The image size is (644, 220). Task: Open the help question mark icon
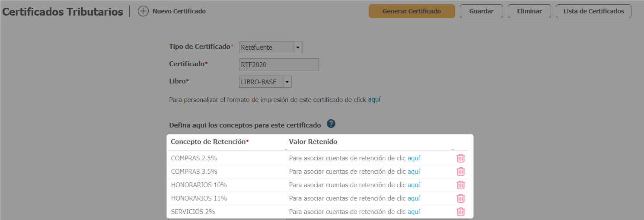pyautogui.click(x=331, y=124)
